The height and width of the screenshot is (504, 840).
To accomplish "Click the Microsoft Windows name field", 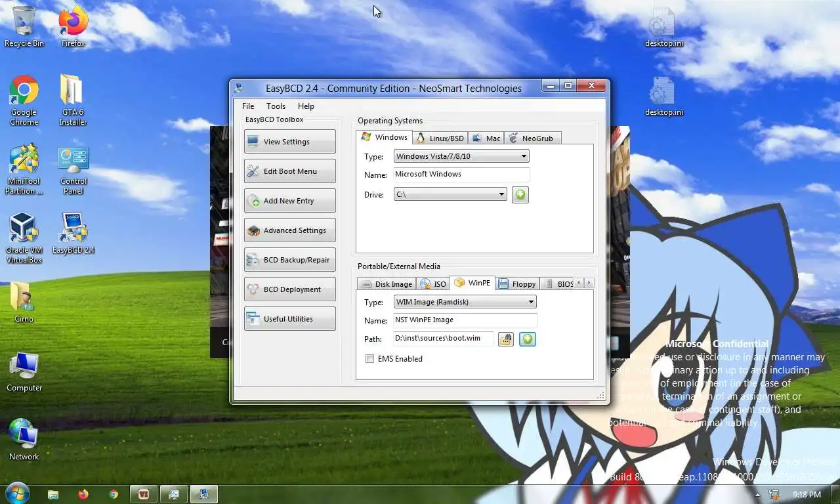I will [x=461, y=175].
